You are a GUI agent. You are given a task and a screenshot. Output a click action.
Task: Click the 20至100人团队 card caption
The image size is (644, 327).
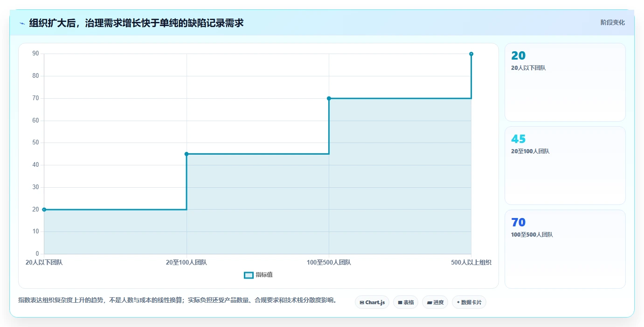[x=530, y=151]
